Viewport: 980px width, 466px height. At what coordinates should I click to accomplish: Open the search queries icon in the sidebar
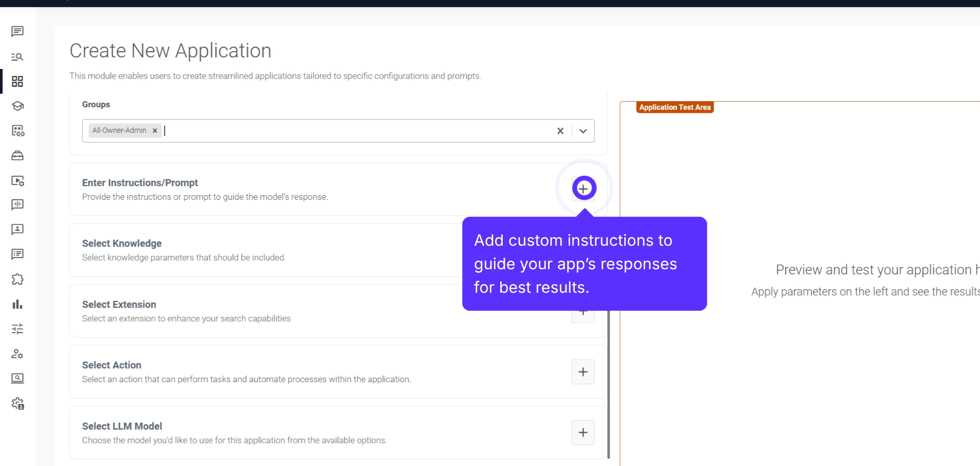click(x=17, y=57)
